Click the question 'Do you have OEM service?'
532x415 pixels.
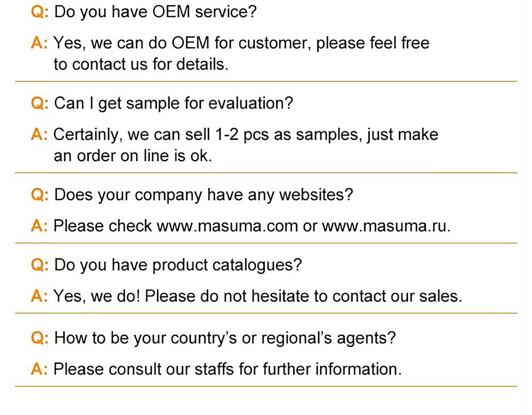coord(155,12)
